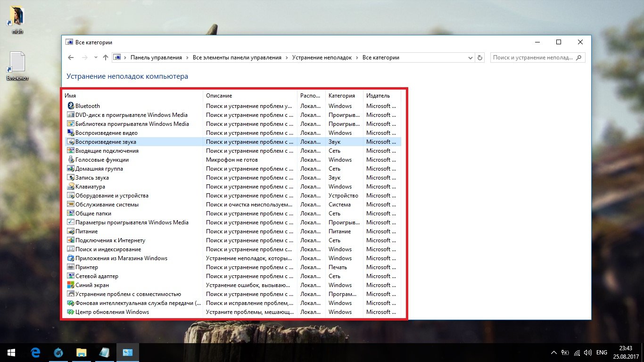
Task: Click the DVD-диск в проигрывателе Windows Media icon
Action: (x=71, y=115)
